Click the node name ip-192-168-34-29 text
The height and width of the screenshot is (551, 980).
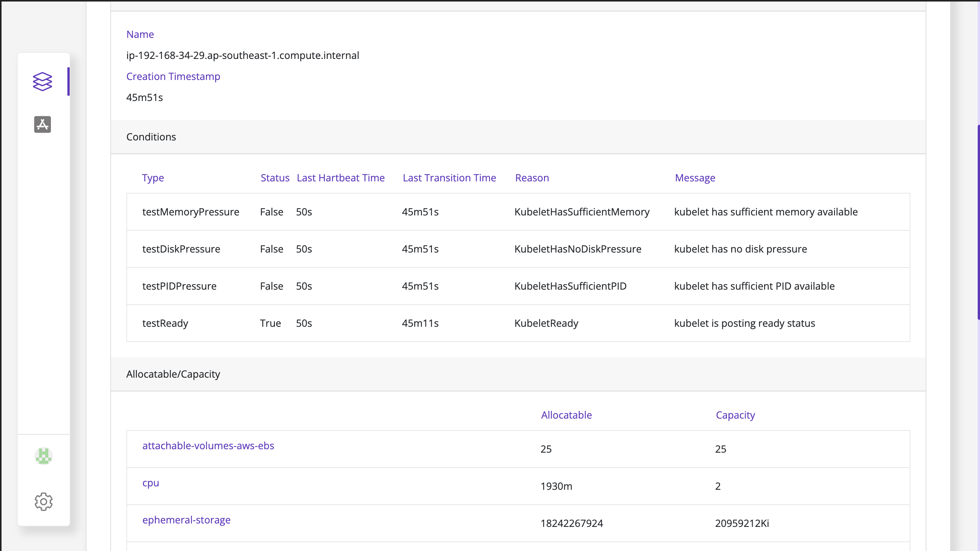[243, 55]
